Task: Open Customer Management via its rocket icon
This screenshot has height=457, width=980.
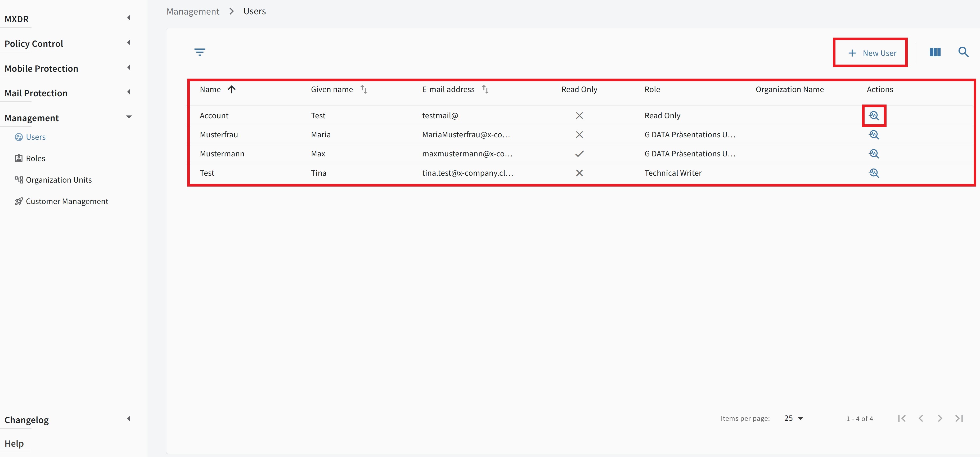Action: pyautogui.click(x=19, y=201)
